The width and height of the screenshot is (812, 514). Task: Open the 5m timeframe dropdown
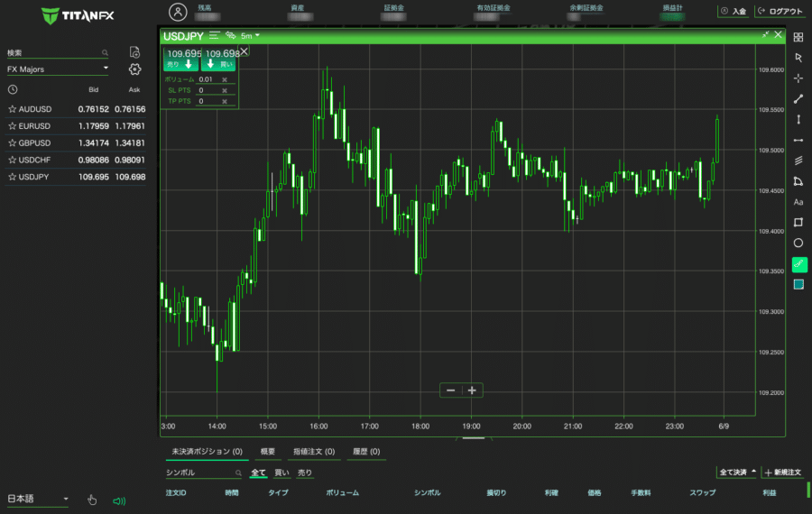click(x=250, y=36)
